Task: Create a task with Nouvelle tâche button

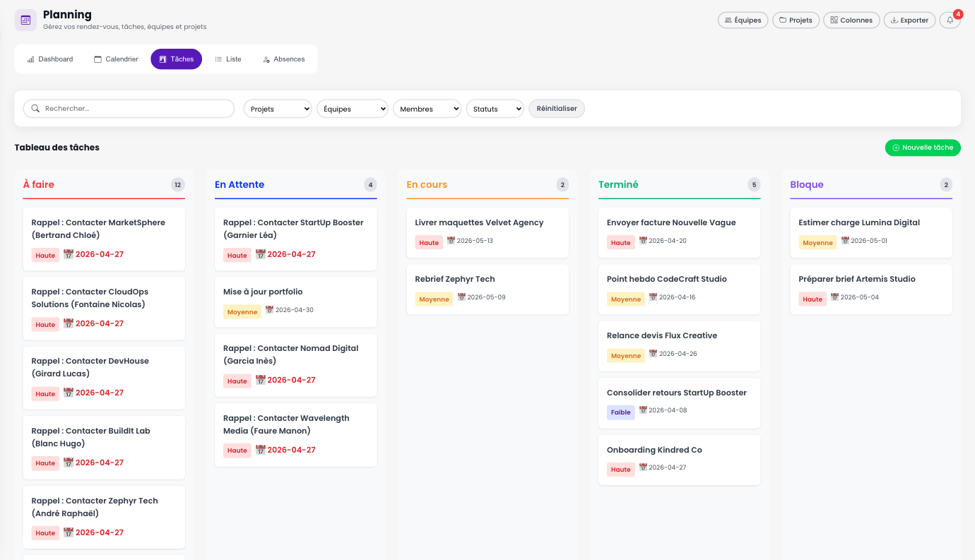Action: pyautogui.click(x=923, y=148)
